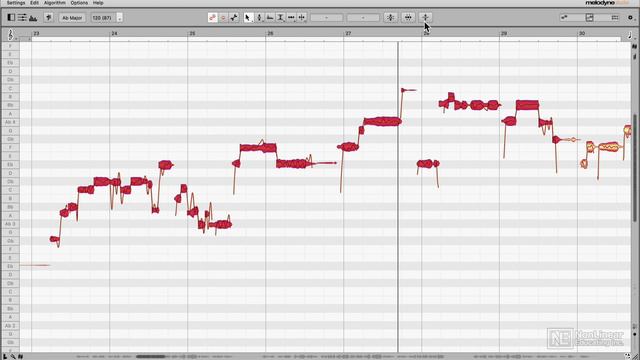Select the wide Bb blob in bar 29
The width and height of the screenshot is (640, 360).
point(527,105)
